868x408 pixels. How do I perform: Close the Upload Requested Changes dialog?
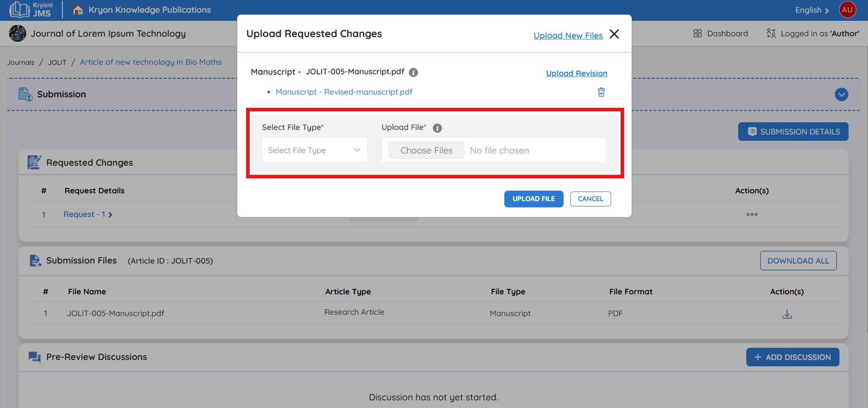pyautogui.click(x=614, y=34)
